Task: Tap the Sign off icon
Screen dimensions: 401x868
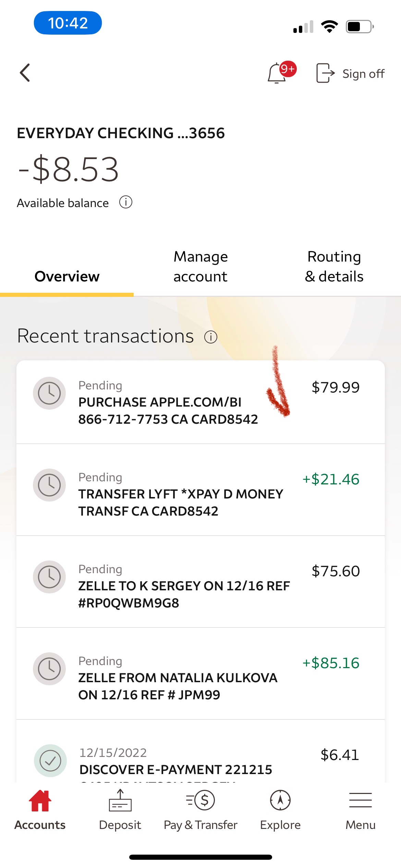Action: (x=325, y=73)
